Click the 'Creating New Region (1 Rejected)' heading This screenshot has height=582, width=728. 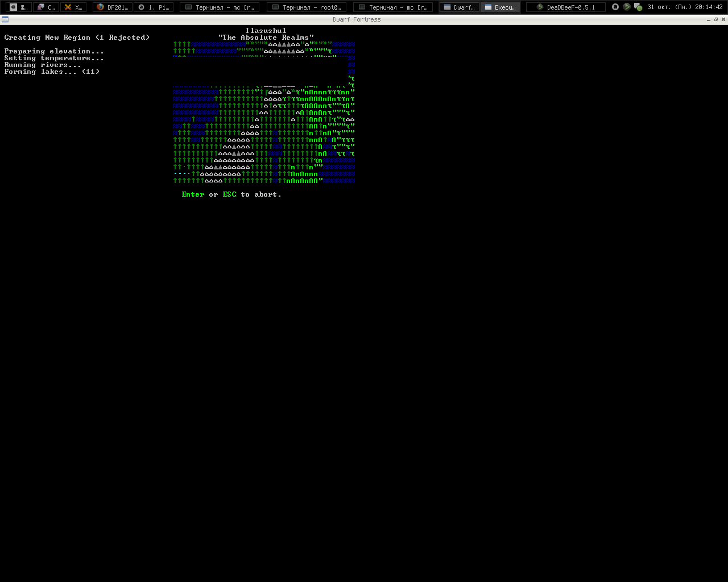click(77, 38)
